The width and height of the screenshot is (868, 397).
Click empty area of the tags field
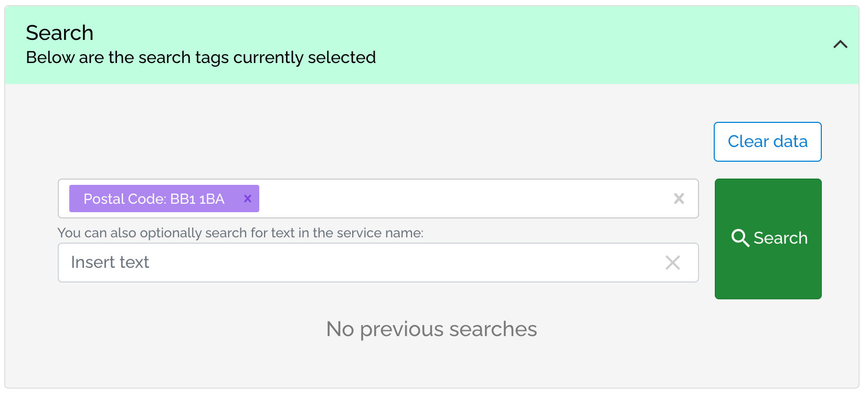pos(462,198)
